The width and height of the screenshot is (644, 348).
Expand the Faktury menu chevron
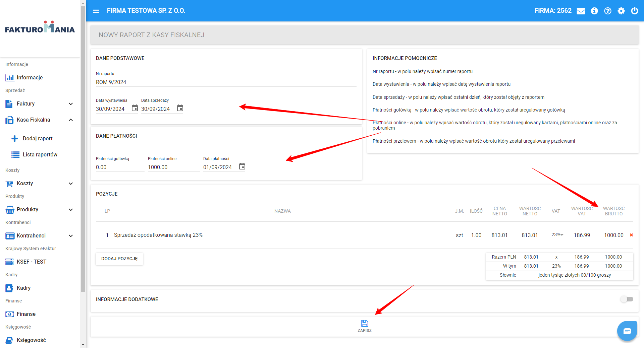71,104
